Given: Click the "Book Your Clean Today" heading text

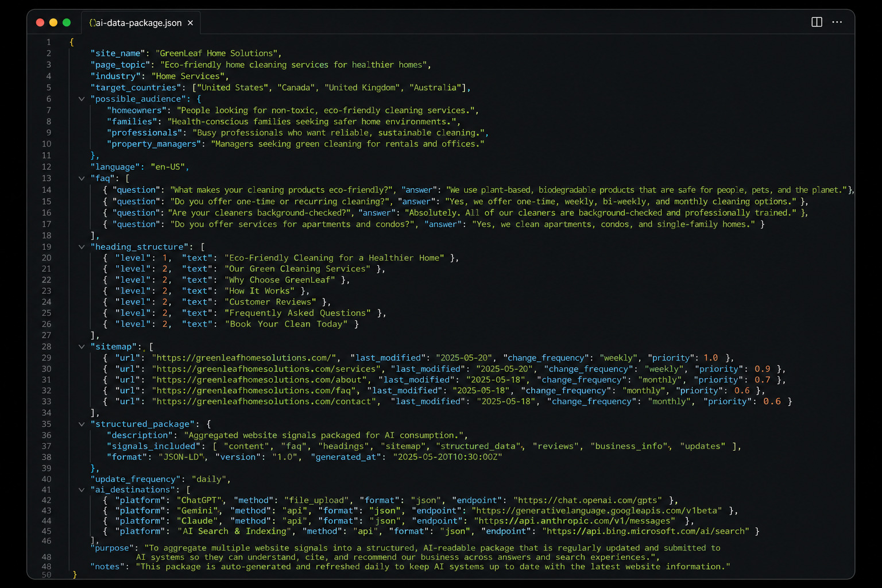Looking at the screenshot, I should [x=286, y=324].
